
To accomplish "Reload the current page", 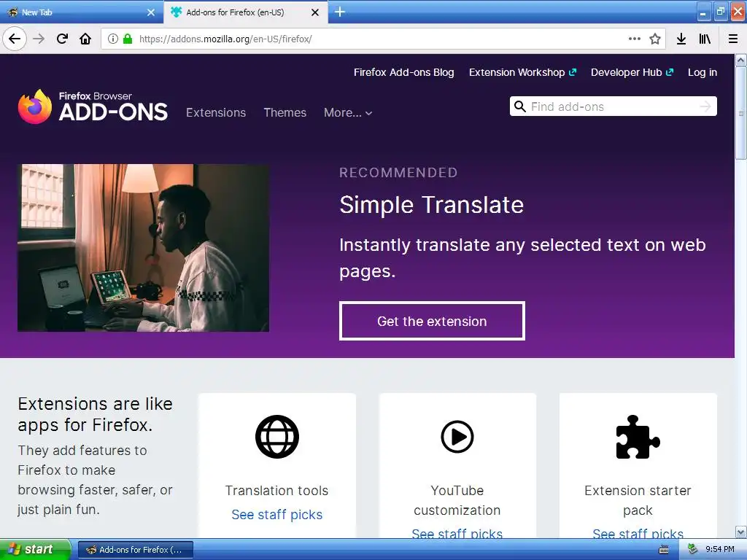I will 62,39.
